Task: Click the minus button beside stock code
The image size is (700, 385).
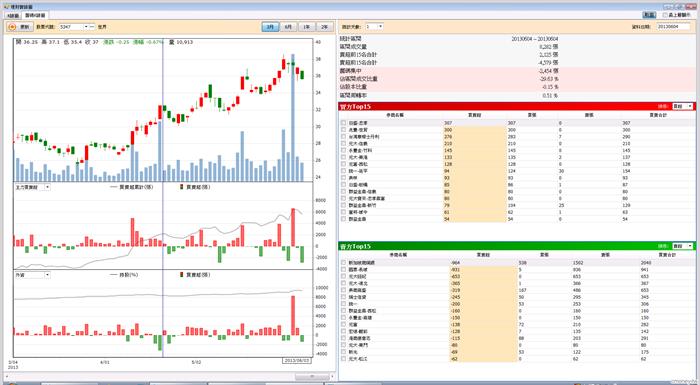Action: (x=92, y=27)
